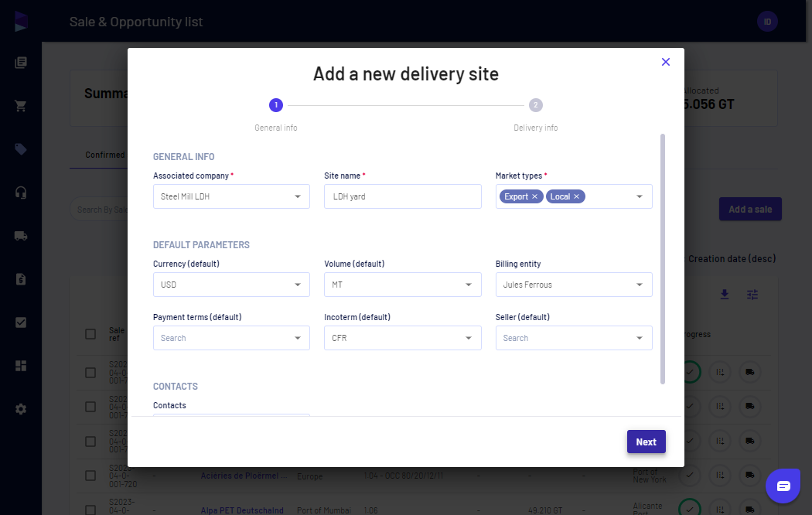The image size is (812, 515).
Task: Click the dialog vertical scrollbar
Action: [x=662, y=259]
